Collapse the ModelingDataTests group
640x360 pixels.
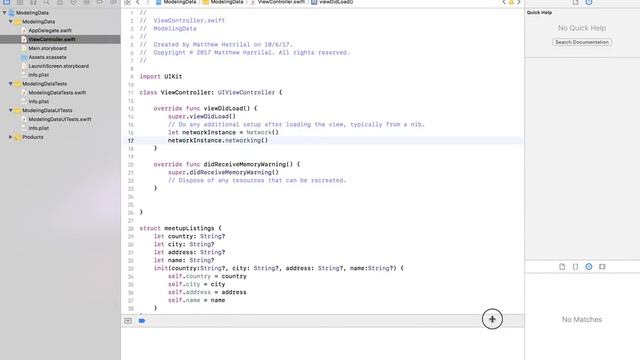coord(11,84)
